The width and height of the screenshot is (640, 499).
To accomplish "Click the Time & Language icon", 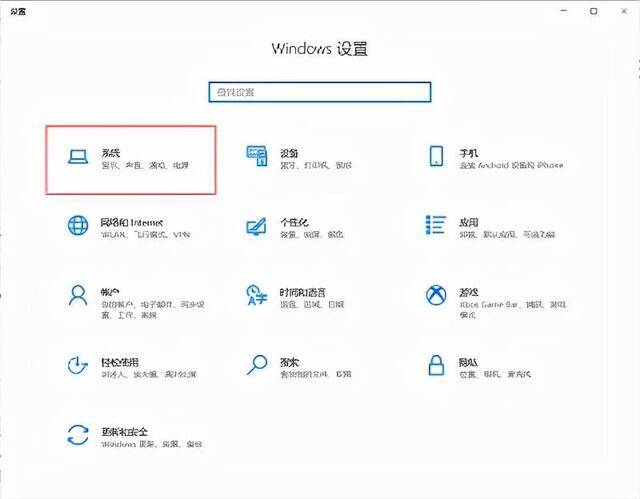I will tap(257, 295).
